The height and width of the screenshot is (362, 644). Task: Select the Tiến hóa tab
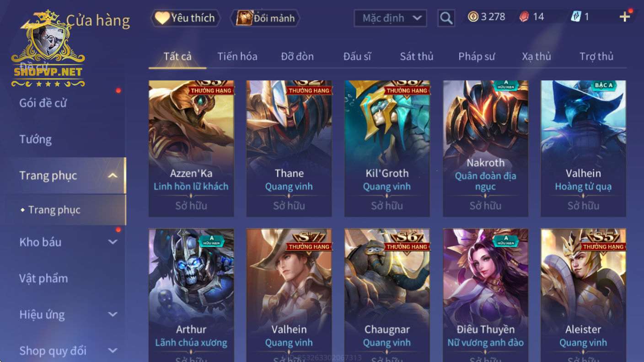(237, 56)
